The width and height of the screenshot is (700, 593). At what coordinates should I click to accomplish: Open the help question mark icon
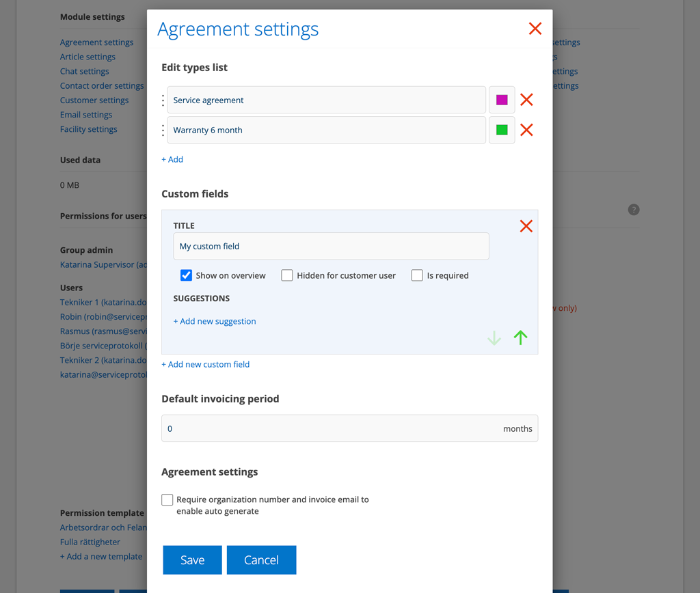(634, 210)
